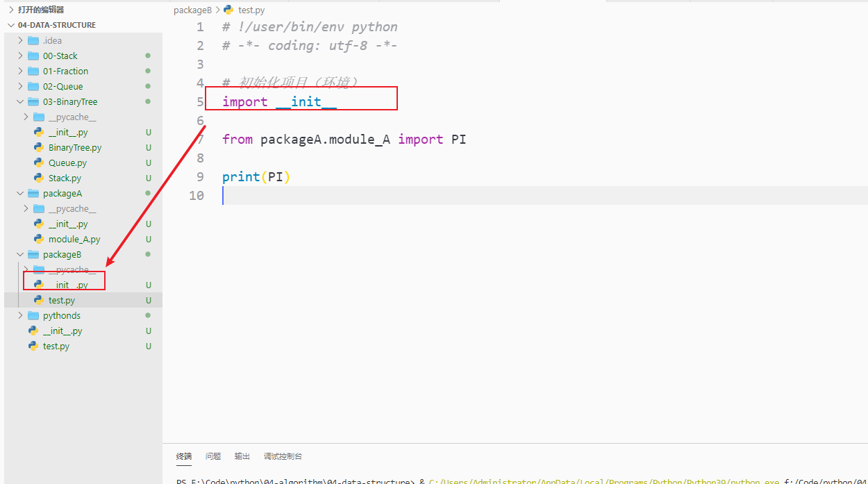Click the '# !/user/bin/env python' comment line
The image size is (868, 484).
310,27
